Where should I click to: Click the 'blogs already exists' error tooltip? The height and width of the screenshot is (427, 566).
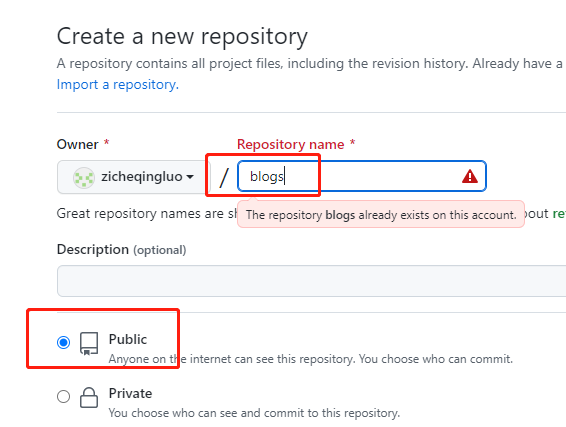pyautogui.click(x=381, y=215)
